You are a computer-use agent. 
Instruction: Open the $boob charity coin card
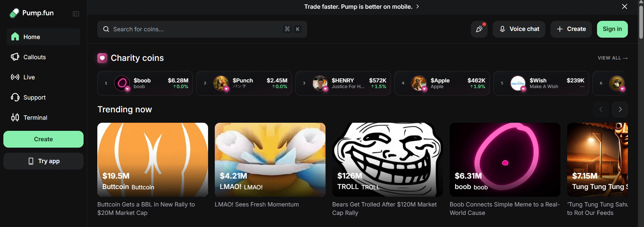pos(145,83)
